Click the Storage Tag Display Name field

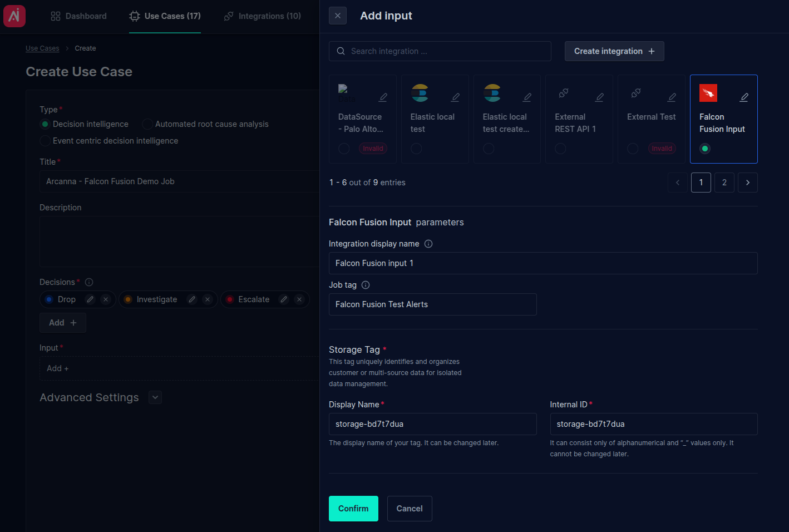(433, 424)
